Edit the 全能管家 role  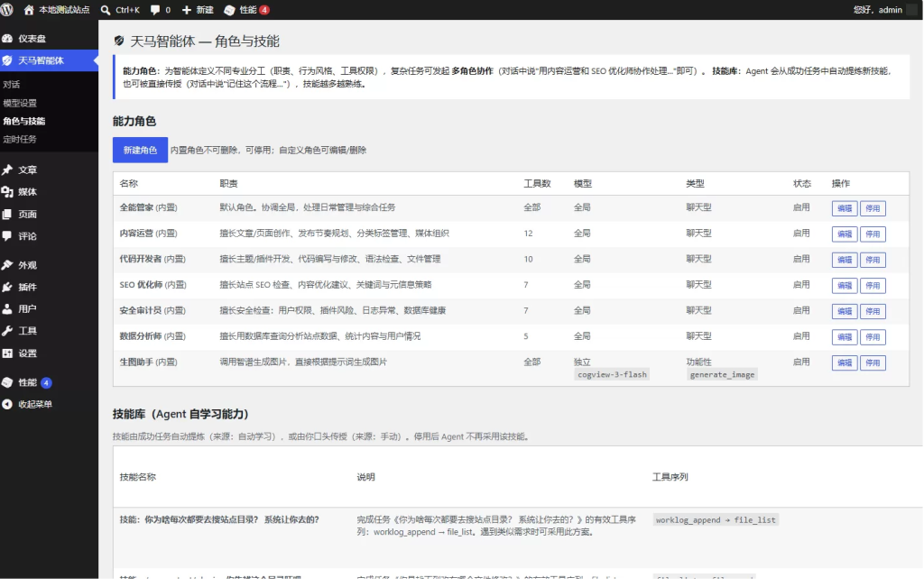point(845,207)
